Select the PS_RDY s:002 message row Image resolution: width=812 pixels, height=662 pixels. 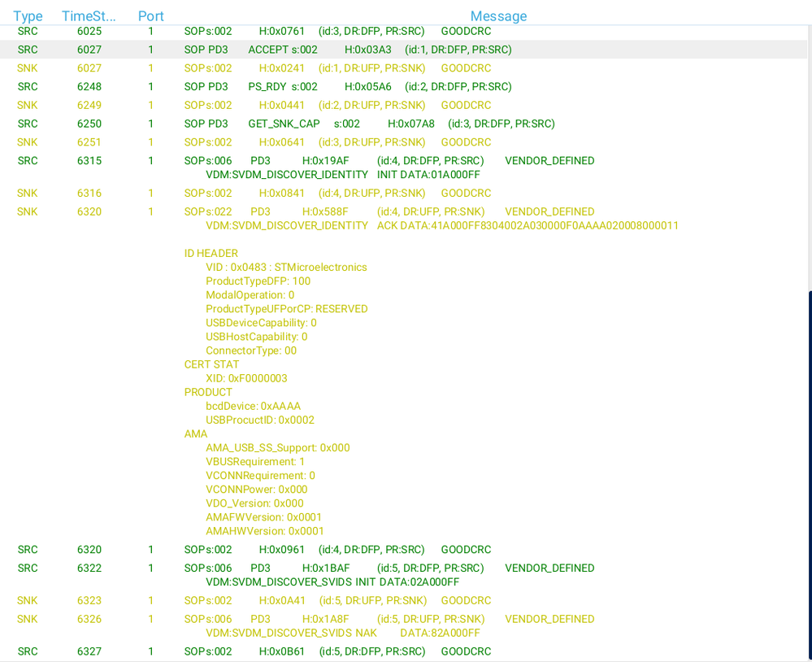click(x=403, y=86)
